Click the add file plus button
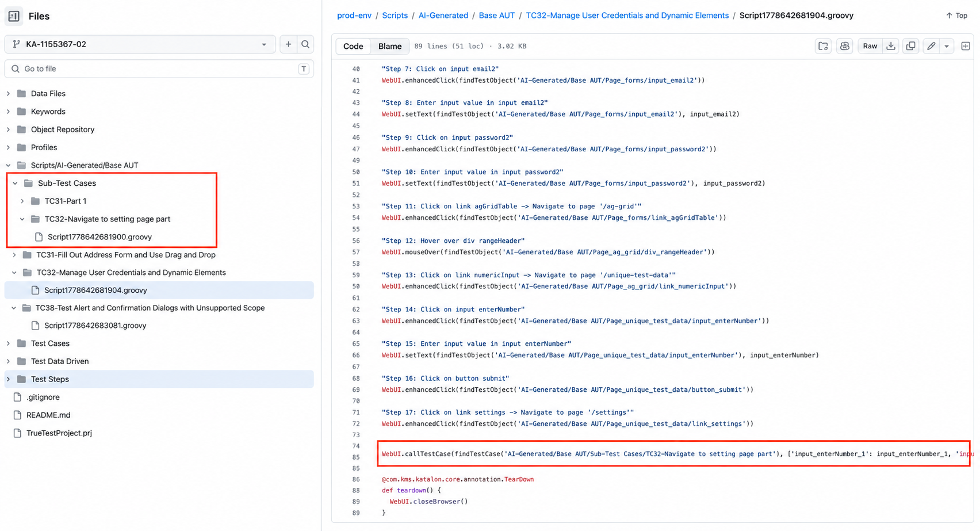 pyautogui.click(x=288, y=44)
